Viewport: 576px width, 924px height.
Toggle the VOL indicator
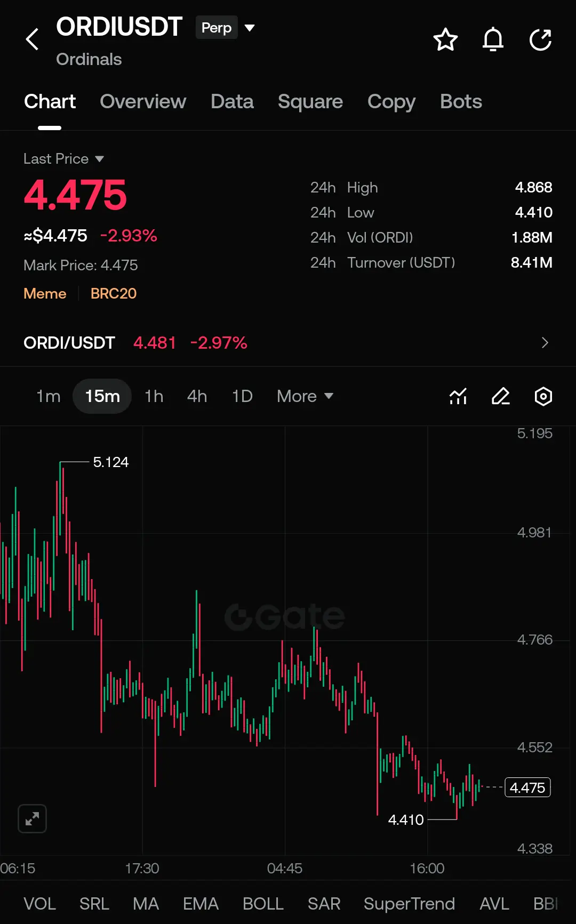[39, 904]
